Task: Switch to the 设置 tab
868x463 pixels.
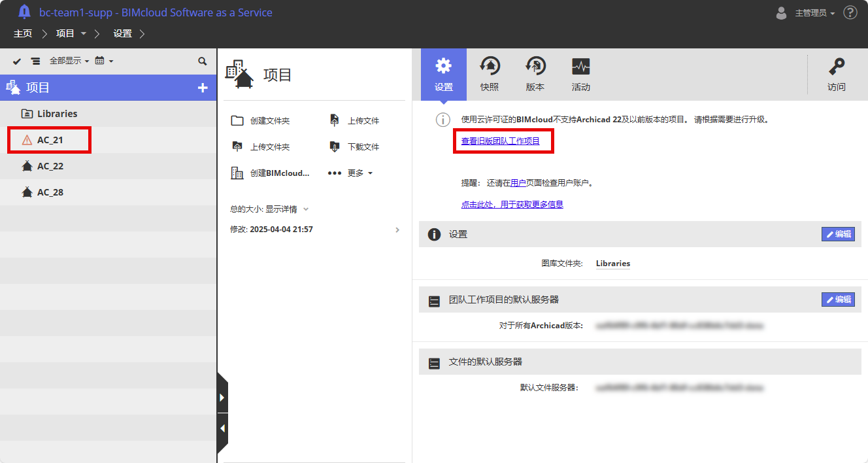Action: point(444,75)
